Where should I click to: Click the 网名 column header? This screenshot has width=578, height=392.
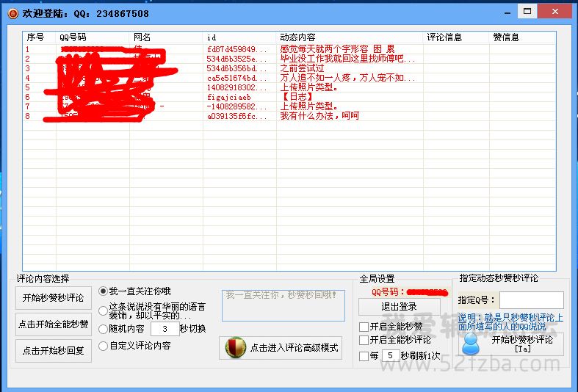point(166,37)
